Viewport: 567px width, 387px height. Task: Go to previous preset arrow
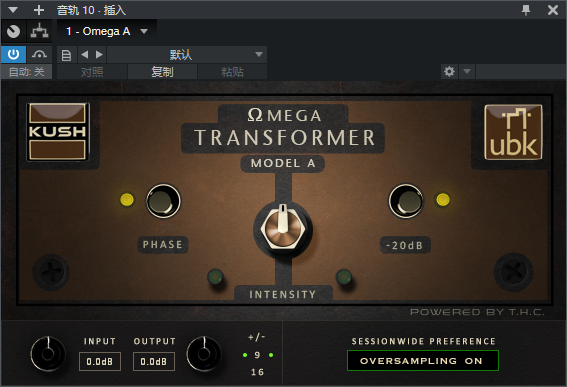tap(85, 55)
